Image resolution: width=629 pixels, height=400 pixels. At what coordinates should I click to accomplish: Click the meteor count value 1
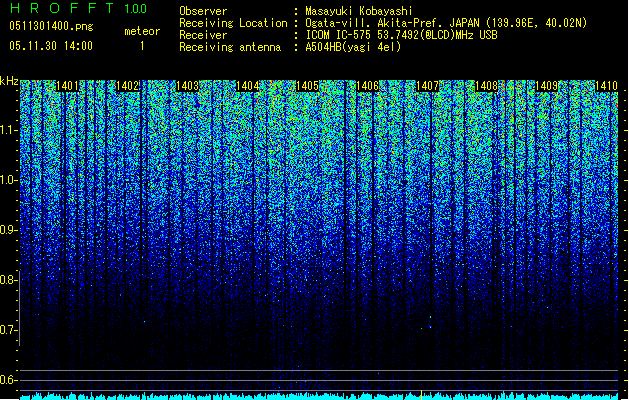point(142,46)
